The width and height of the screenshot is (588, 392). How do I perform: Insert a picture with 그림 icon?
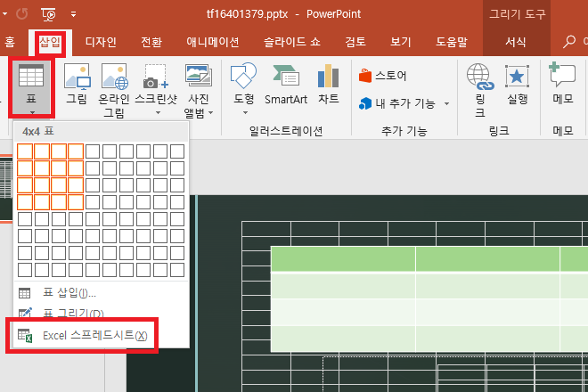77,85
